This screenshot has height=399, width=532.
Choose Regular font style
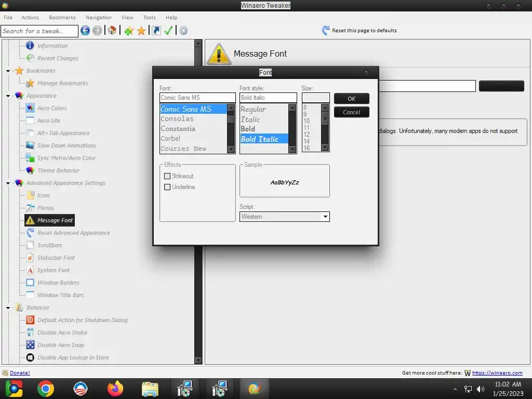click(x=264, y=109)
